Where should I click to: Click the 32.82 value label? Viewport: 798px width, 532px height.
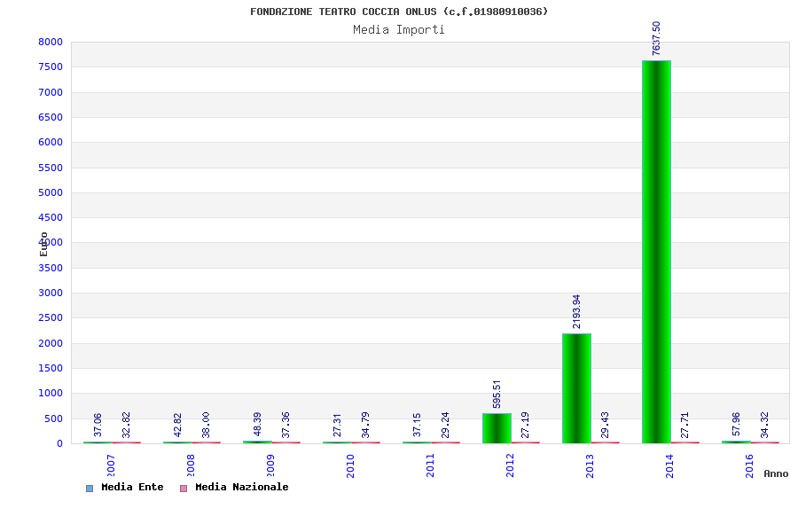coord(126,425)
